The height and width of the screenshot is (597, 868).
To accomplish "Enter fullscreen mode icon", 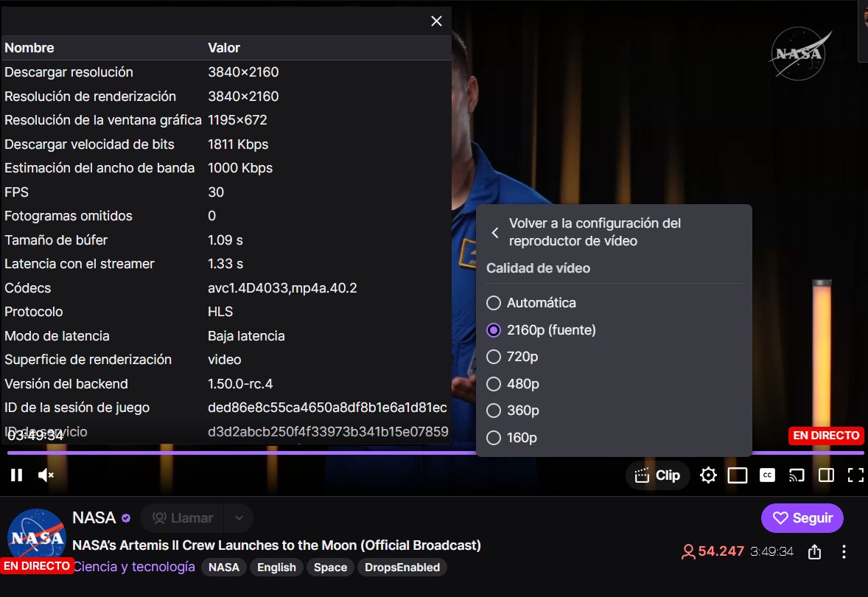I will pyautogui.click(x=855, y=475).
